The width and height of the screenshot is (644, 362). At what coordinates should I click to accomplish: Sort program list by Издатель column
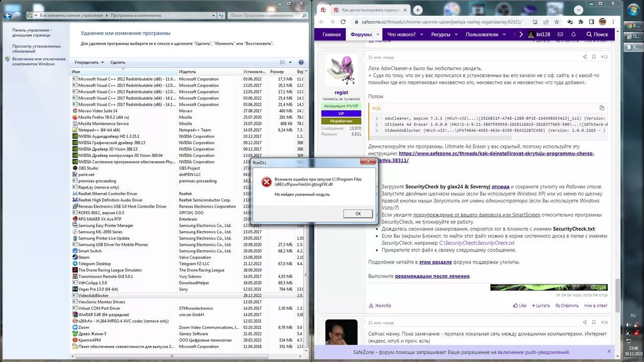pyautogui.click(x=209, y=72)
